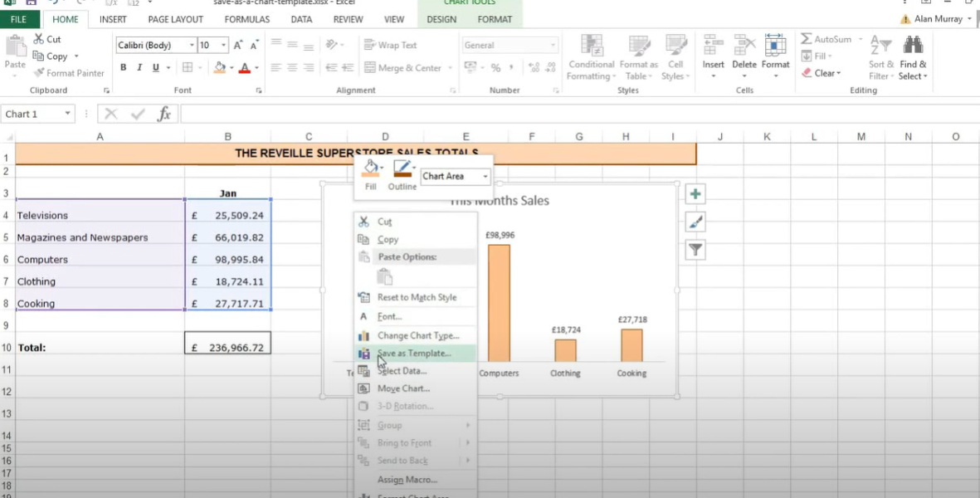
Task: Open the Clear dropdown
Action: pyautogui.click(x=822, y=73)
